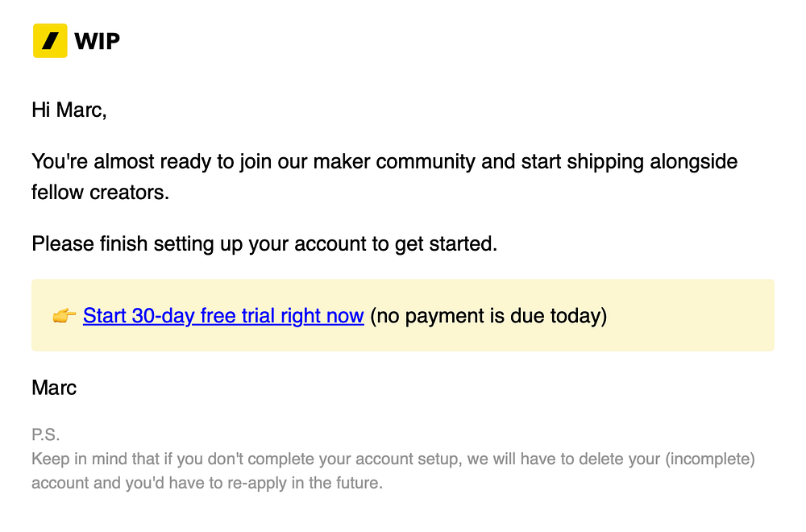
Task: Click the yellow WIP slash logo icon
Action: [50, 40]
